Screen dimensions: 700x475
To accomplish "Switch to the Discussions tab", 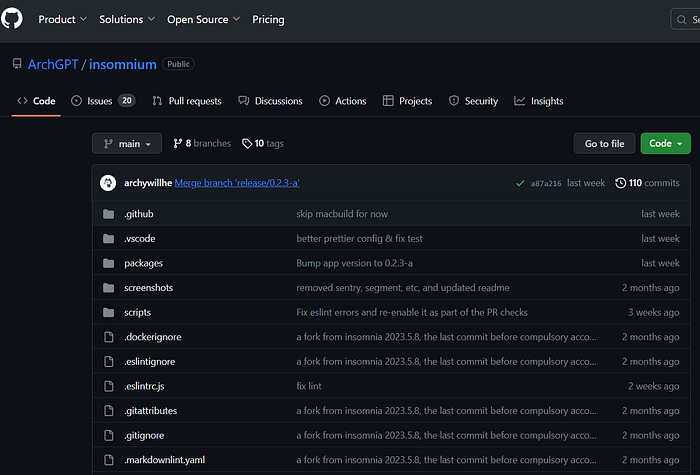I will (x=270, y=101).
